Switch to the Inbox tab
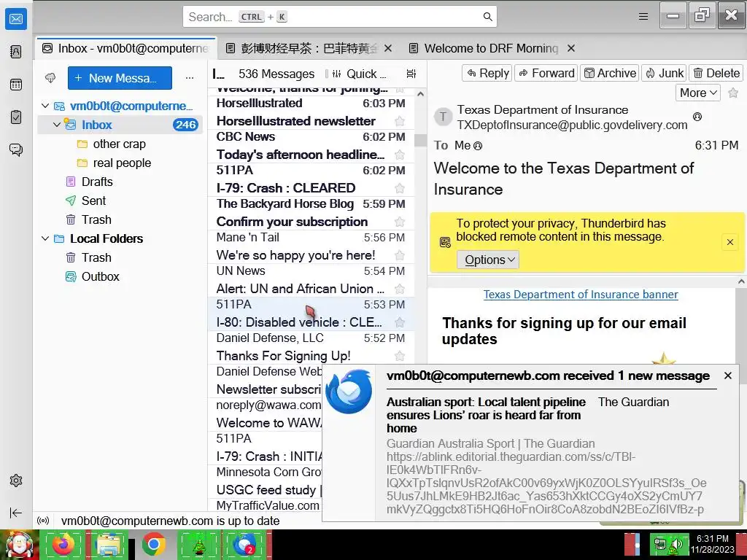This screenshot has width=747, height=560. coord(125,48)
